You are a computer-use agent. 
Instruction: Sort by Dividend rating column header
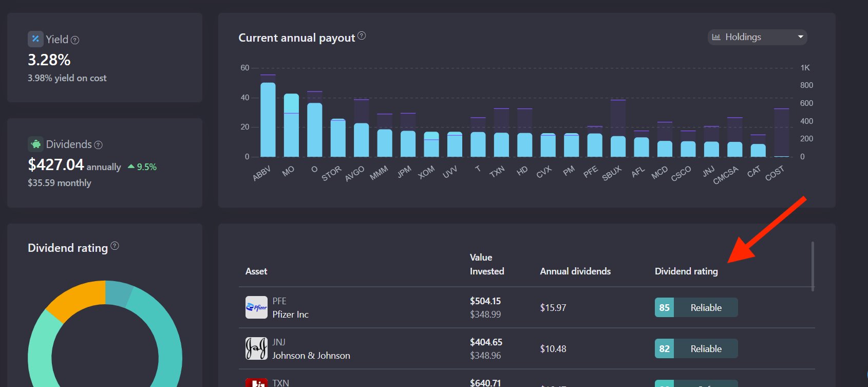686,271
